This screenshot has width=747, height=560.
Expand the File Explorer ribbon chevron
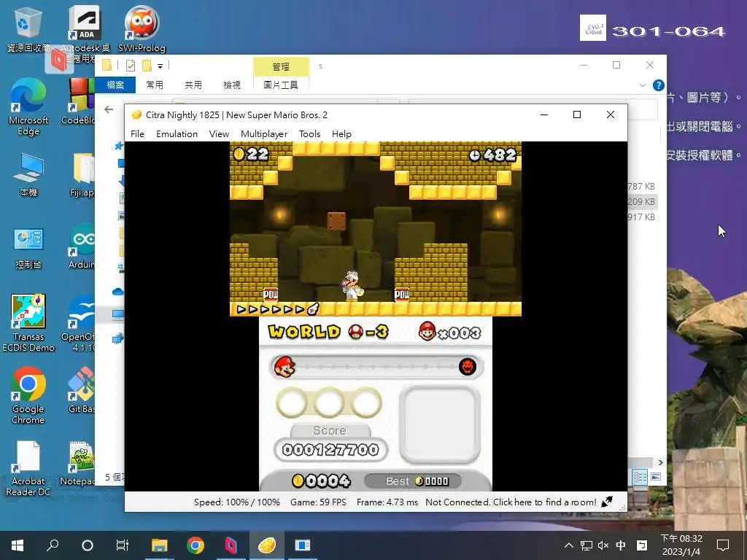642,85
